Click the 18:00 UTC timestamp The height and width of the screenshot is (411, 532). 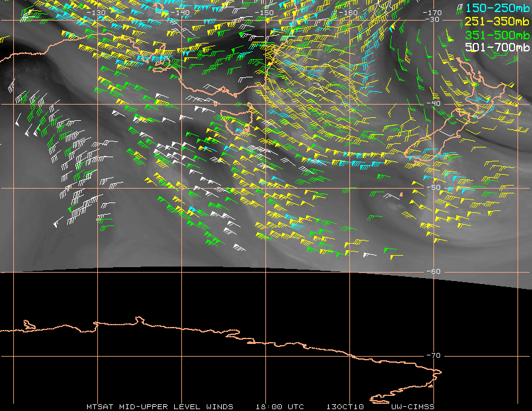tap(279, 407)
